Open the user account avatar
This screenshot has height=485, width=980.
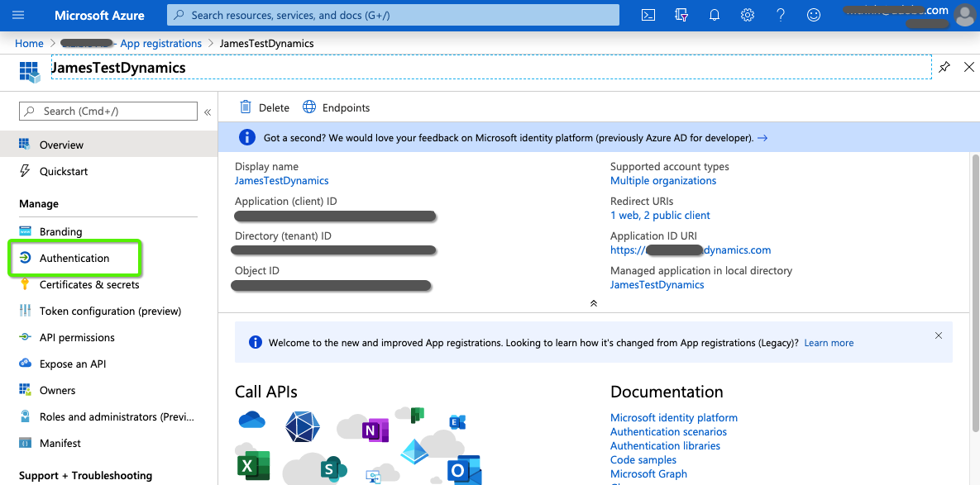(x=965, y=15)
